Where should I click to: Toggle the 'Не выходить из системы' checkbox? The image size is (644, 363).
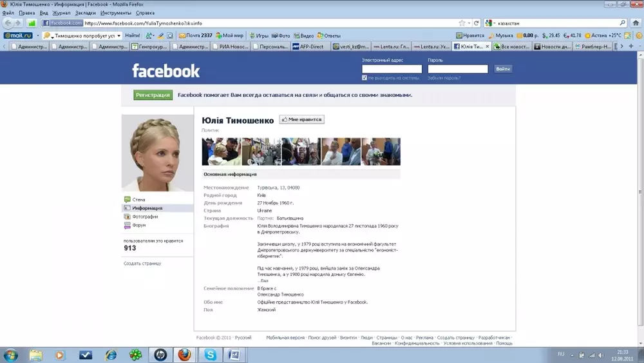point(365,78)
